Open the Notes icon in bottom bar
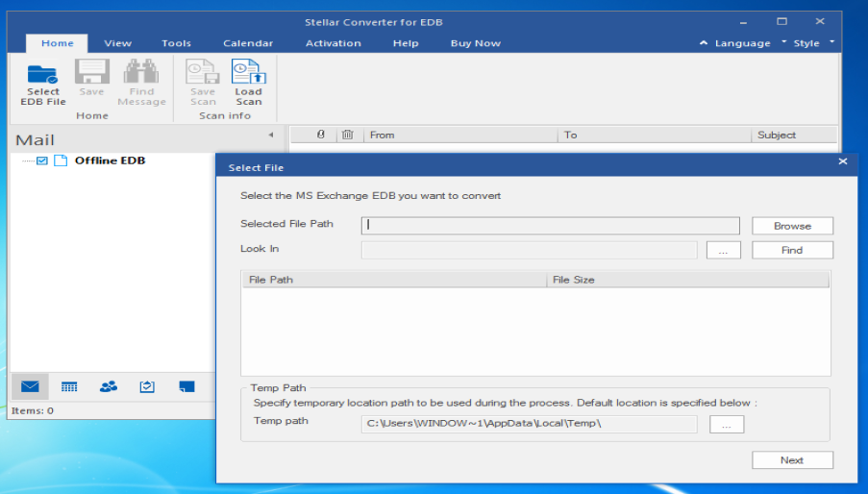 tap(186, 386)
